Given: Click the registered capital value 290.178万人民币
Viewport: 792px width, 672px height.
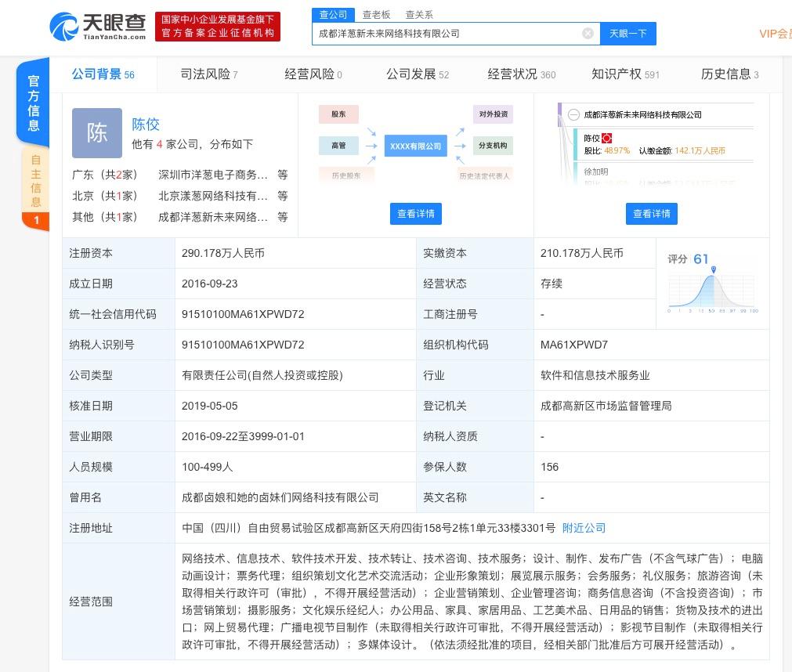Looking at the screenshot, I should [223, 253].
